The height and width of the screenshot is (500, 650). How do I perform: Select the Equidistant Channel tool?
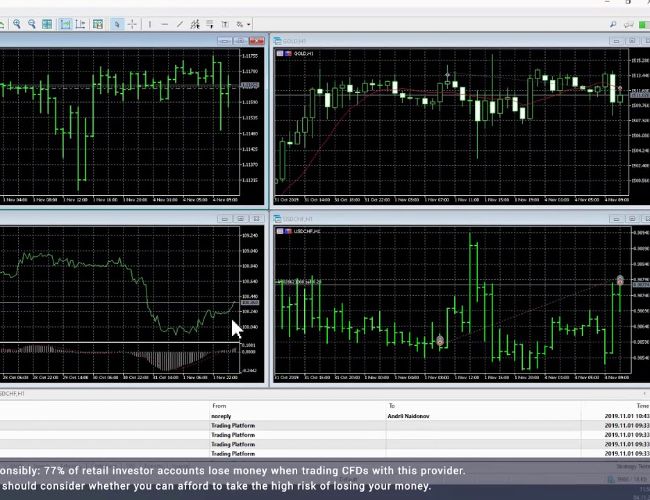[195, 24]
